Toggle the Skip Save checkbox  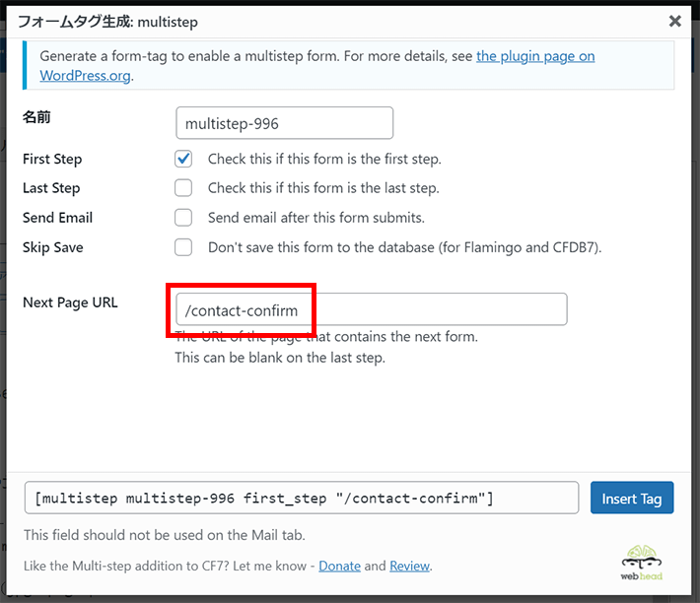coord(183,247)
